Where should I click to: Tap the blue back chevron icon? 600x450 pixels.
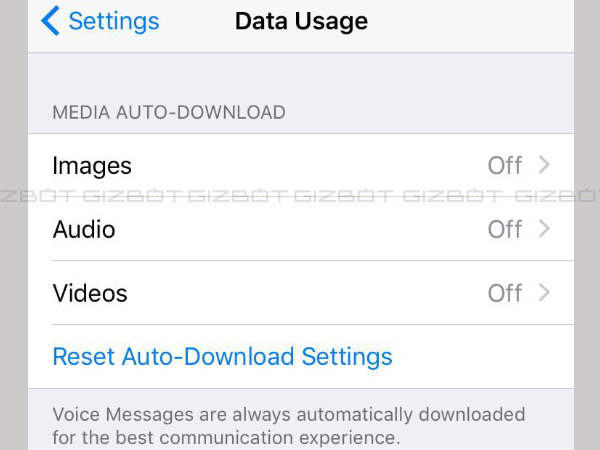pos(50,21)
